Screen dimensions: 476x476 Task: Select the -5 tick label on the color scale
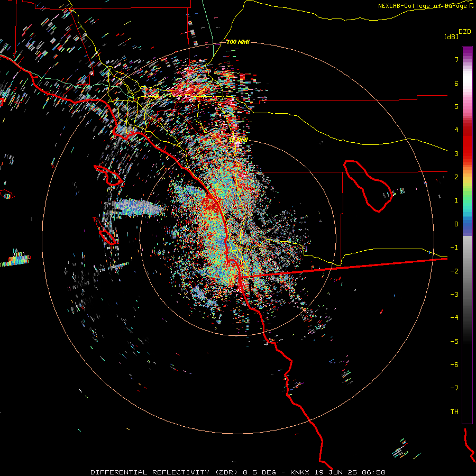click(x=454, y=342)
